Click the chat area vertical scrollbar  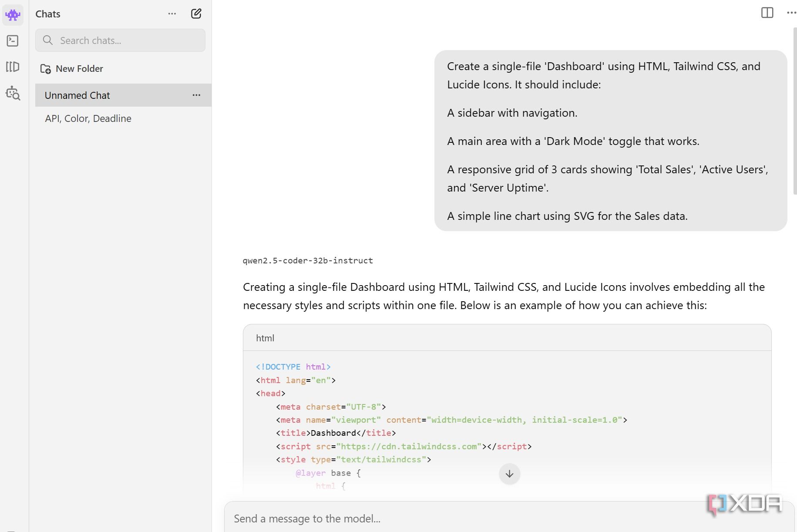click(x=795, y=111)
